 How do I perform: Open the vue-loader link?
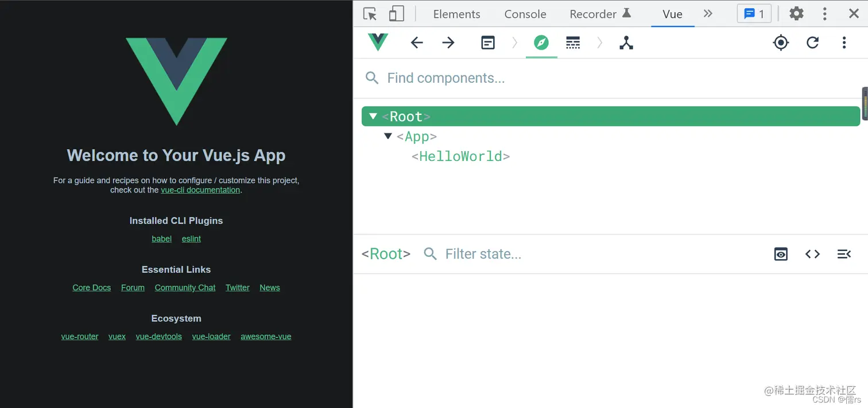tap(211, 337)
